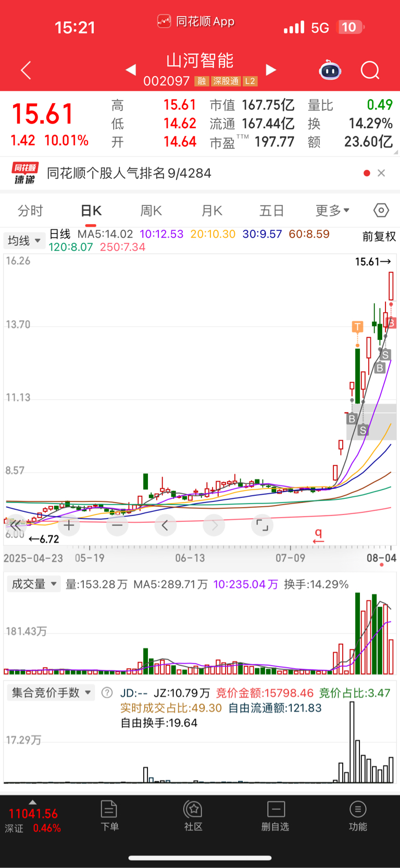Open the AI robot assistant icon
Screen dimensions: 400x868
[x=330, y=70]
